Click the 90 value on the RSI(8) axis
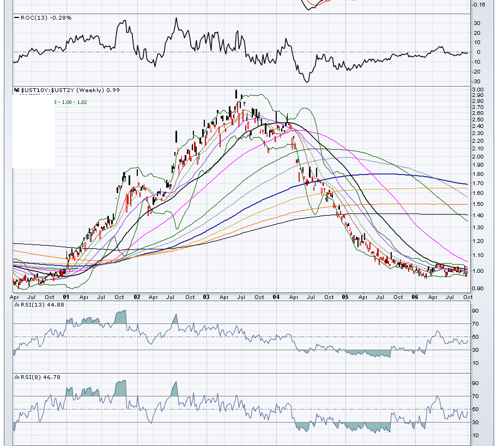The width and height of the screenshot is (504, 446). point(475,383)
